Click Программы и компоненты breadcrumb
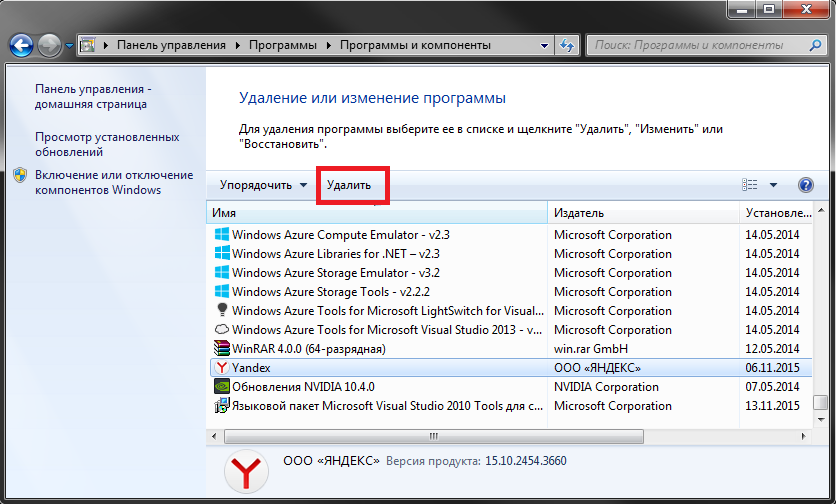Viewport: 836px width, 504px height. point(415,45)
